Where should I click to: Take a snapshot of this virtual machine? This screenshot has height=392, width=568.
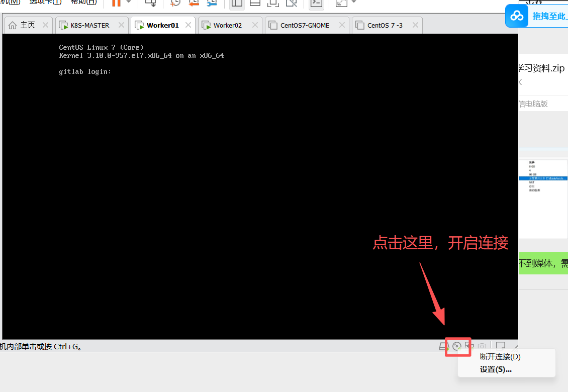pos(175,3)
